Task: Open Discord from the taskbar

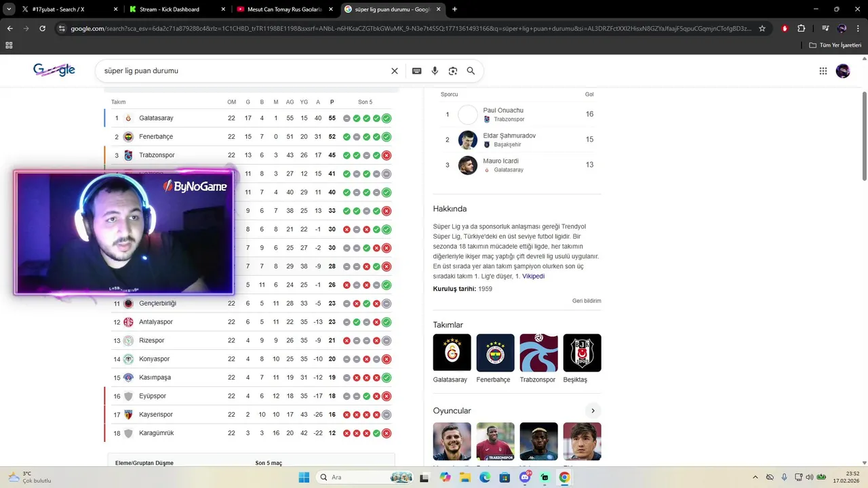Action: pos(525,477)
